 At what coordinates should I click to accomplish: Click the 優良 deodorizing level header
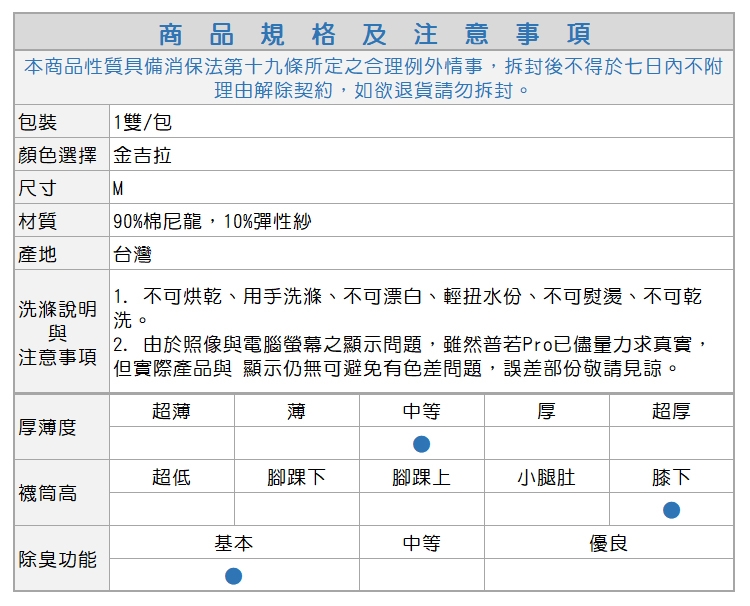pyautogui.click(x=608, y=543)
